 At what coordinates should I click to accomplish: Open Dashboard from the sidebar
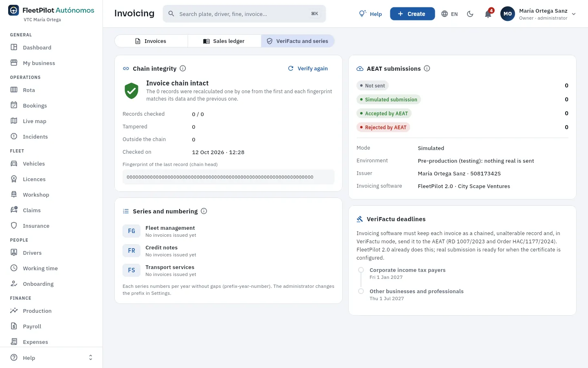tap(51, 47)
